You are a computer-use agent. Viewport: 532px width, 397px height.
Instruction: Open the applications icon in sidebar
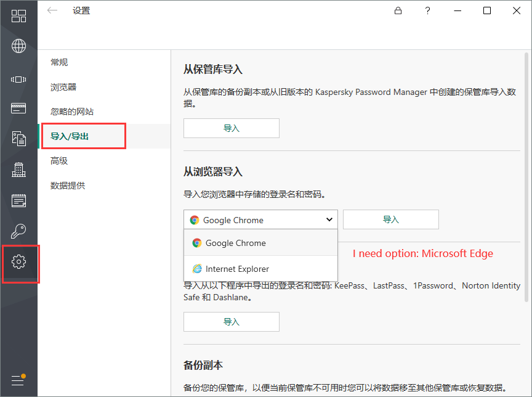[18, 80]
